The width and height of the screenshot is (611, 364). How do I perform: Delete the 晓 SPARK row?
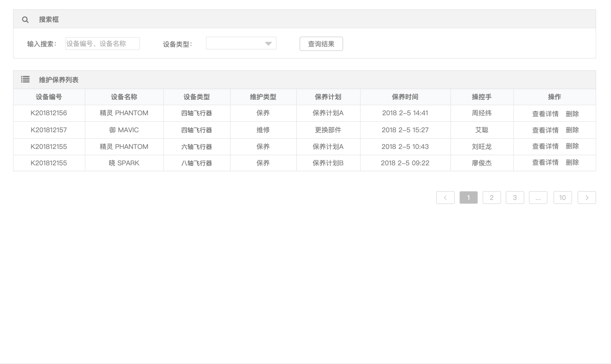coord(572,162)
